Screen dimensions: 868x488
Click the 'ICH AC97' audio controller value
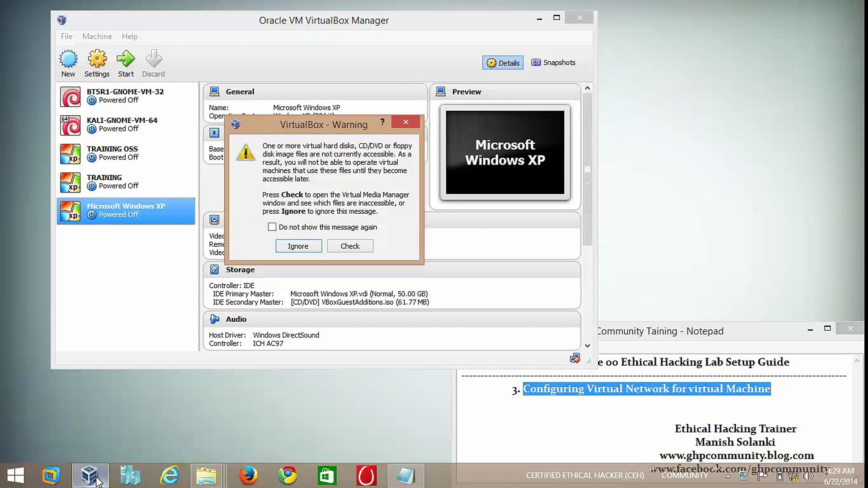tap(268, 343)
